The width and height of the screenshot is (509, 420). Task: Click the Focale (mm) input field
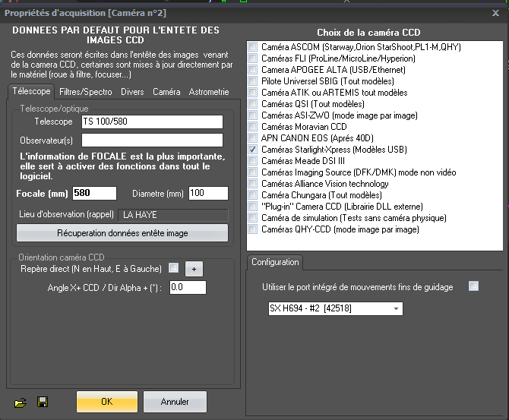[x=94, y=193]
